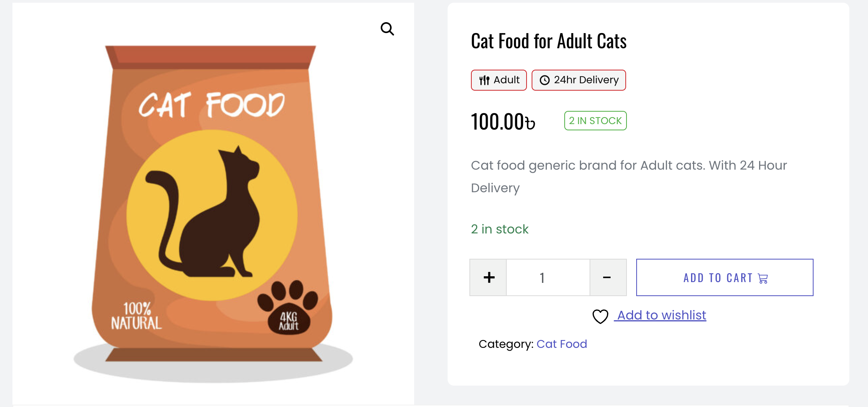Open the Cat Food category page

point(562,344)
